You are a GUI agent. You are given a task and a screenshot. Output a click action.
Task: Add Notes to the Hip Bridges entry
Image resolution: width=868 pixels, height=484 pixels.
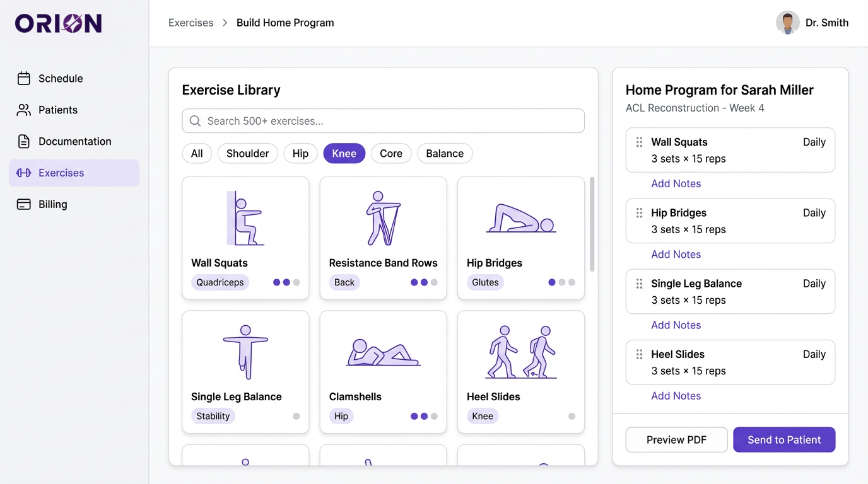point(676,254)
